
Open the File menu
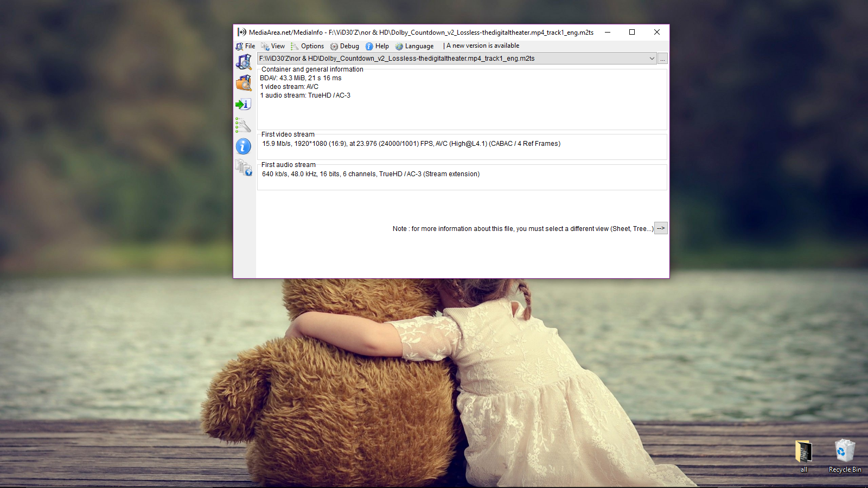click(x=245, y=46)
